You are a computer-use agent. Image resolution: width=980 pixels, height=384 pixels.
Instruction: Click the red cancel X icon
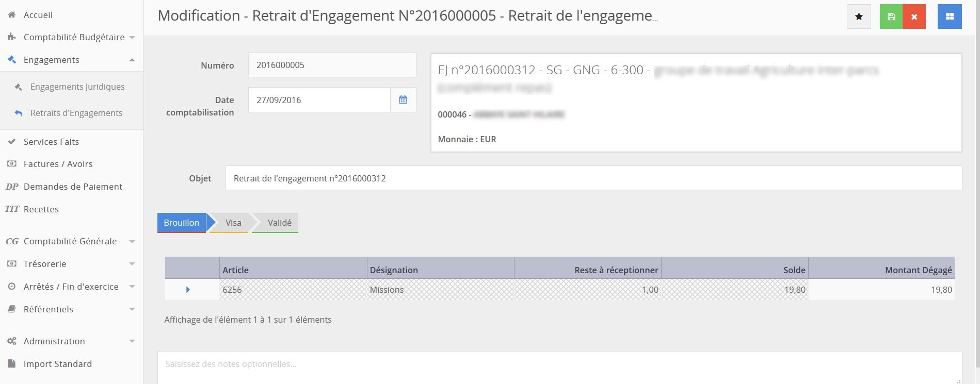[914, 17]
